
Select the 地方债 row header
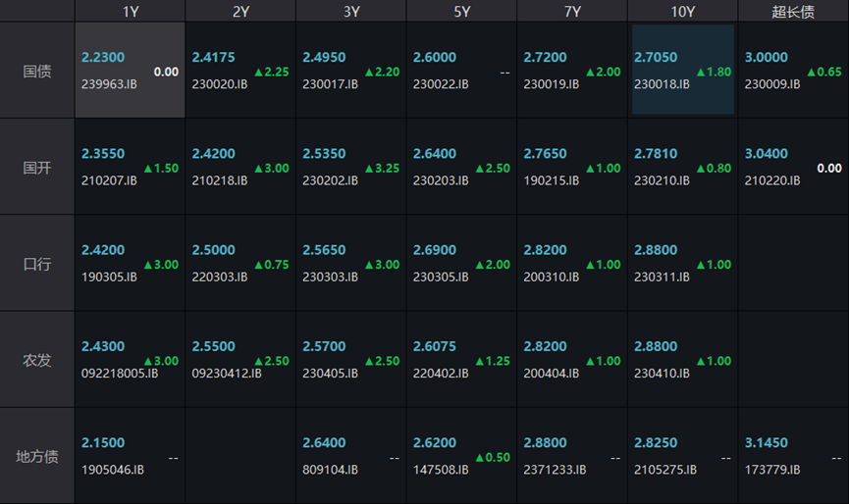pos(37,456)
